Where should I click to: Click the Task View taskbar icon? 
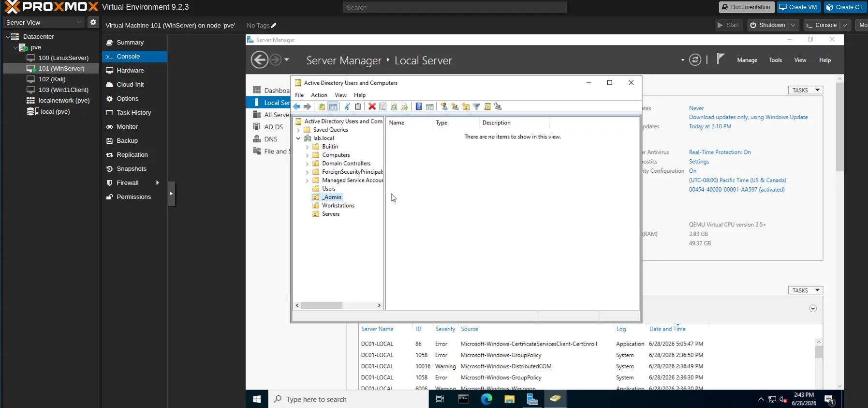[440, 399]
